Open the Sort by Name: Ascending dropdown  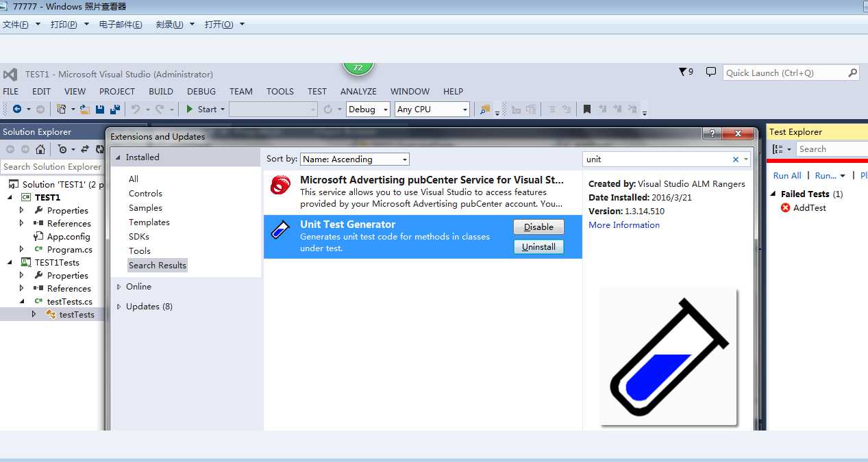click(x=355, y=159)
